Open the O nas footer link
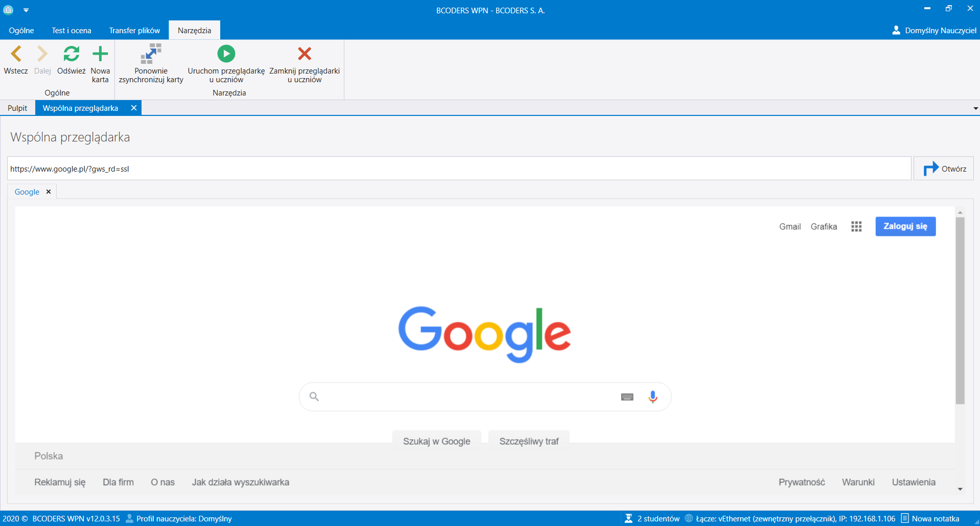 click(162, 482)
